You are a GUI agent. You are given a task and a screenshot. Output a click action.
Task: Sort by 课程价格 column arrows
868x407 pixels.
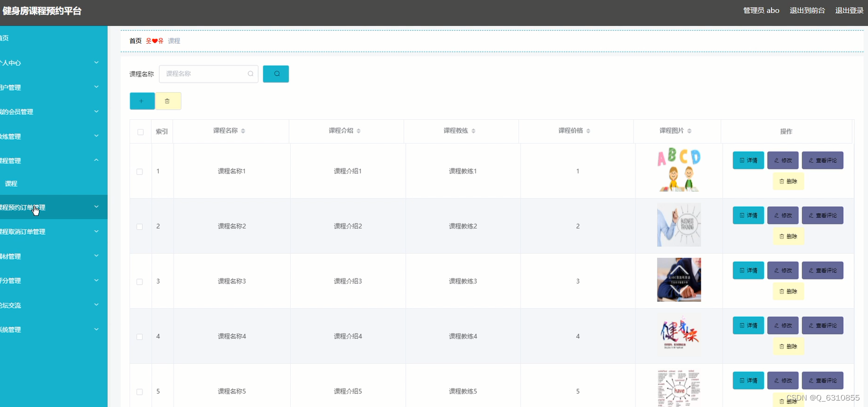point(589,131)
